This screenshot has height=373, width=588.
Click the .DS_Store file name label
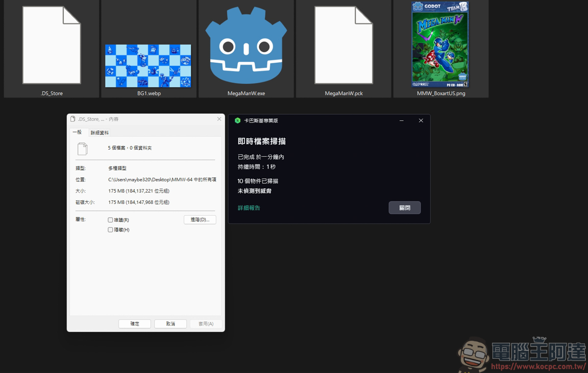[51, 93]
